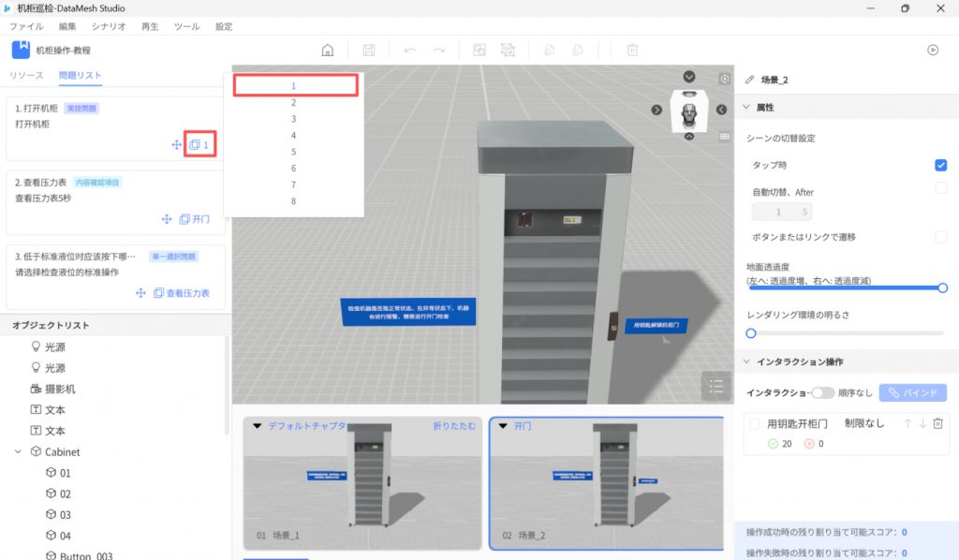Image resolution: width=959 pixels, height=560 pixels.
Task: Click the バインド button
Action: coord(913,393)
